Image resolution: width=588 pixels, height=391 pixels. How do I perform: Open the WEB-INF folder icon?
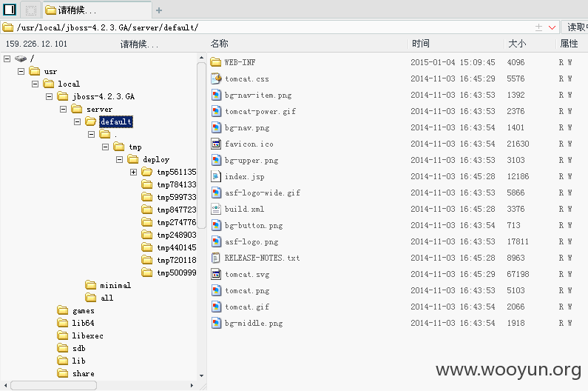click(216, 62)
